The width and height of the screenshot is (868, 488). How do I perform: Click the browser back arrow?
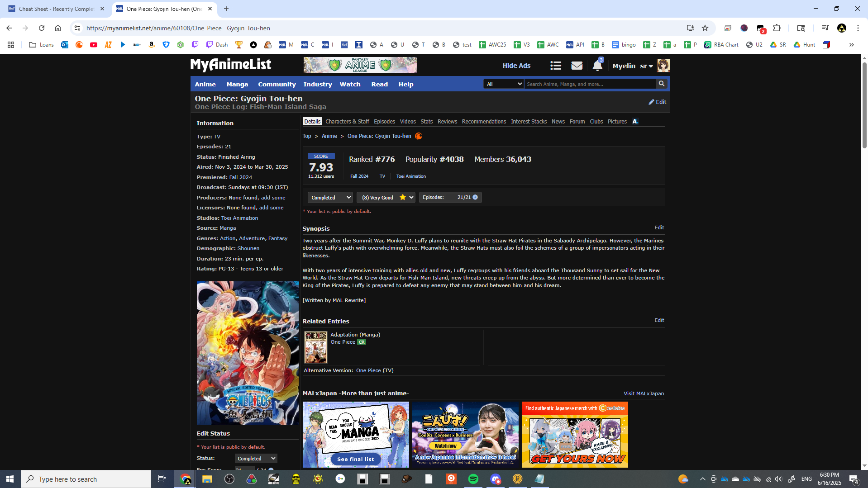pos(9,28)
